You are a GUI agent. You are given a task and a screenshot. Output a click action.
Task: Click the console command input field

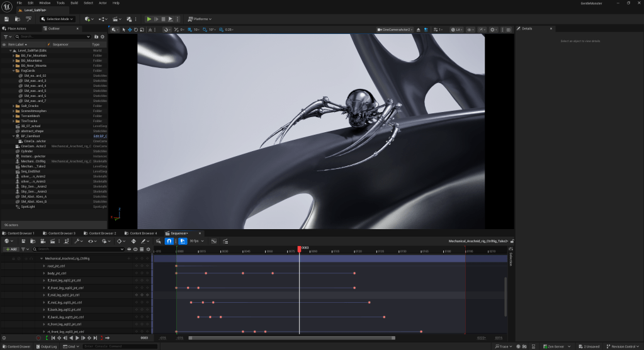(x=113, y=346)
